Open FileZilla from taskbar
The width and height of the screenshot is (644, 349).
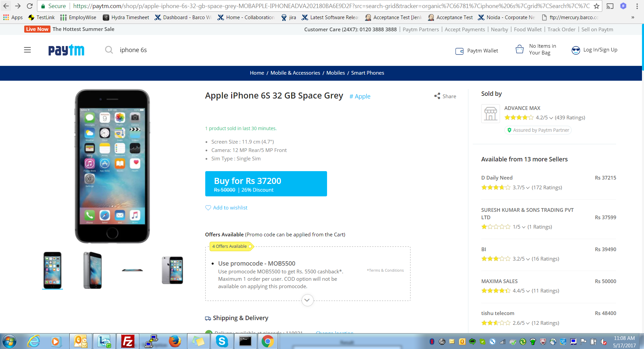pos(128,342)
